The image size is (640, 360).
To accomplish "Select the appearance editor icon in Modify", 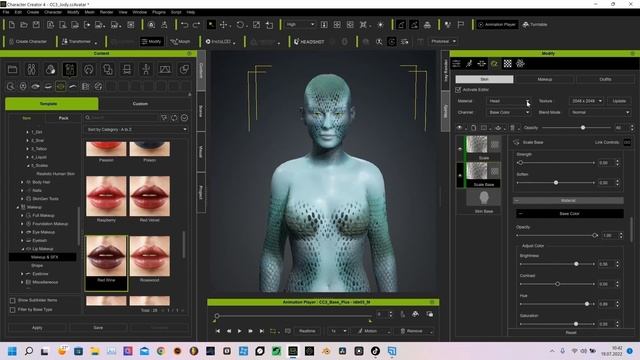I will (494, 63).
